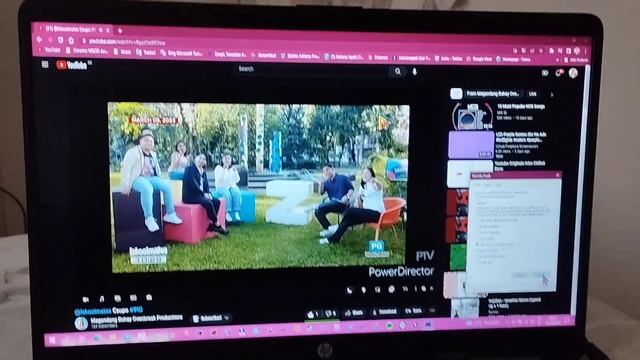Open the YouTube guide hamburger menu
The width and height of the screenshot is (640, 360).
coord(45,64)
